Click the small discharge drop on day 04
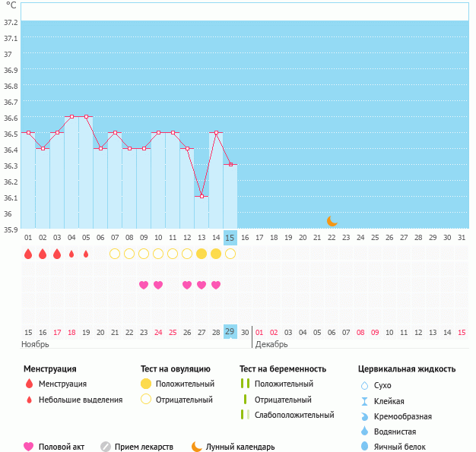 [x=71, y=254]
